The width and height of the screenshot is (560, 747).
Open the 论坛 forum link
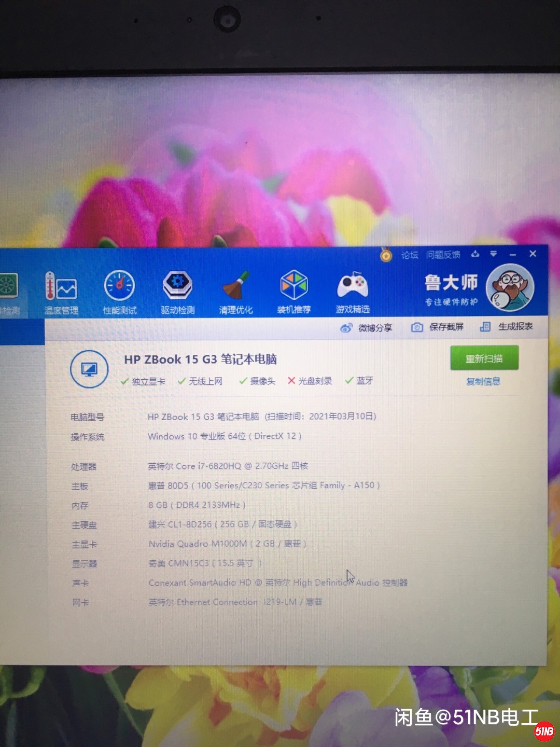coord(410,255)
